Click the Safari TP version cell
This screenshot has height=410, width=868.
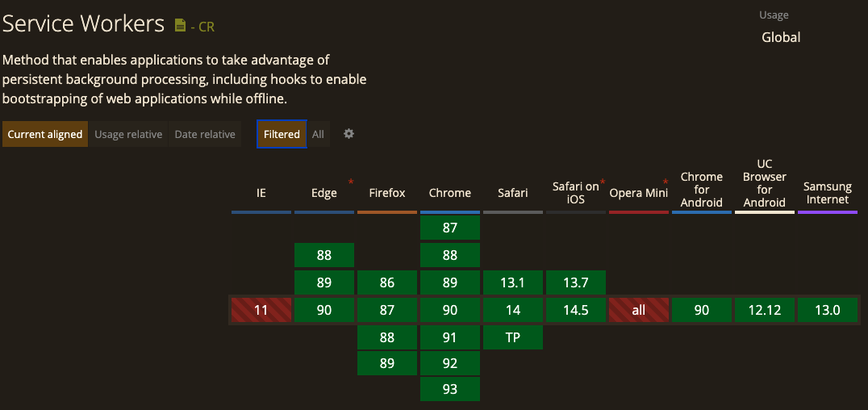pyautogui.click(x=513, y=337)
